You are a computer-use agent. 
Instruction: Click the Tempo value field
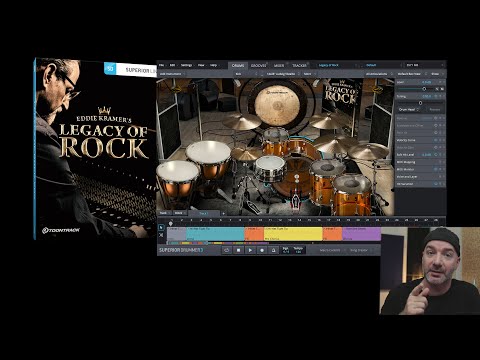298,250
